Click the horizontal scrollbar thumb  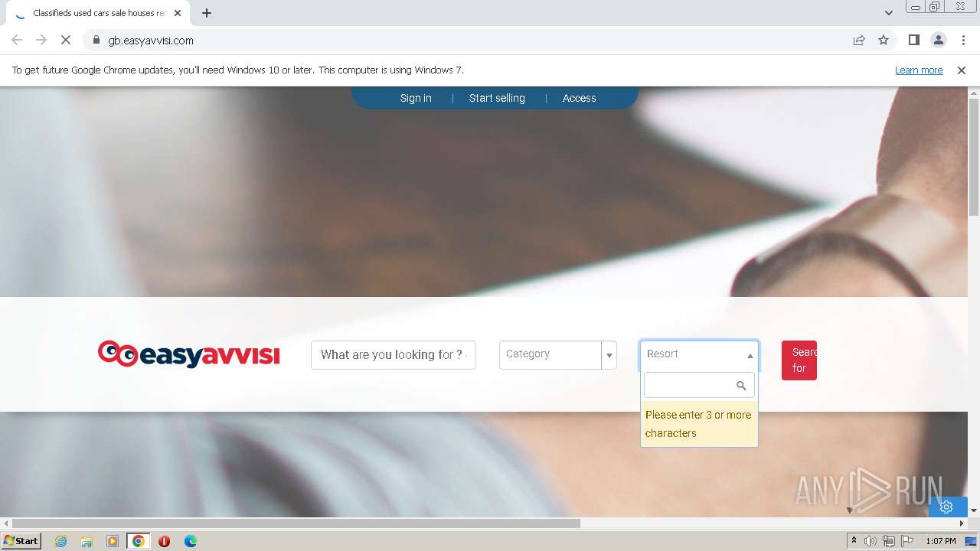[296, 523]
